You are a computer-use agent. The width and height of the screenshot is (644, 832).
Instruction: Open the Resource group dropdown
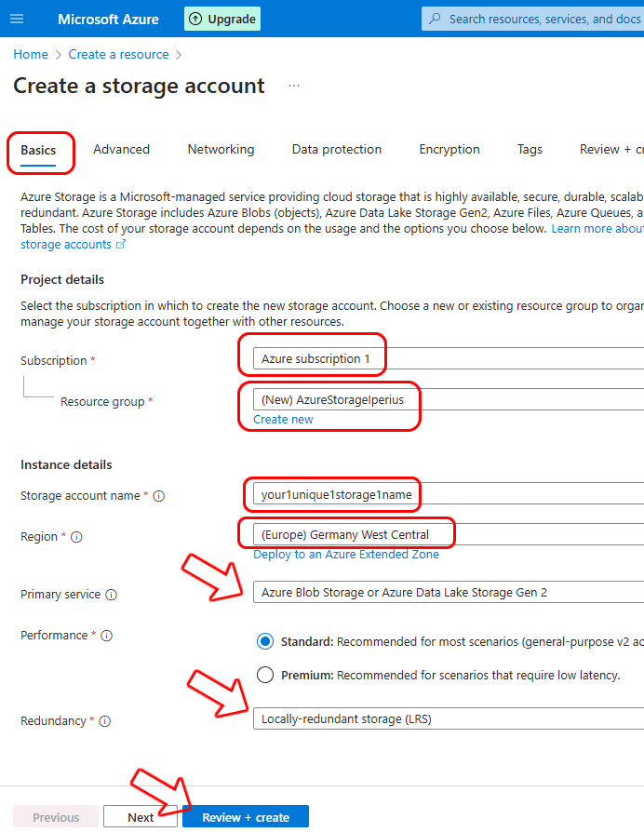[x=449, y=399]
